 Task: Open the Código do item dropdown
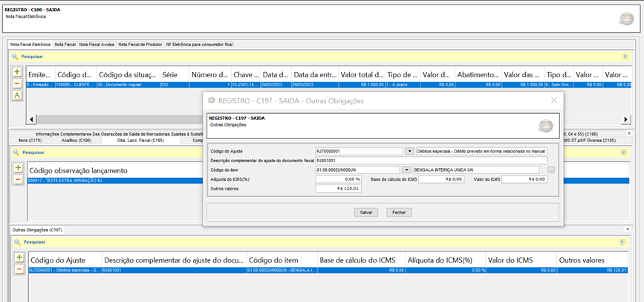click(x=406, y=170)
